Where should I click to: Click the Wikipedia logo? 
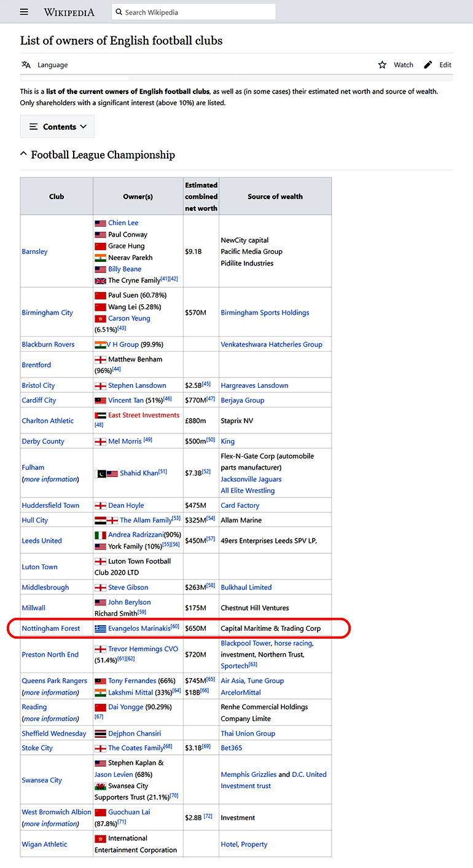69,12
